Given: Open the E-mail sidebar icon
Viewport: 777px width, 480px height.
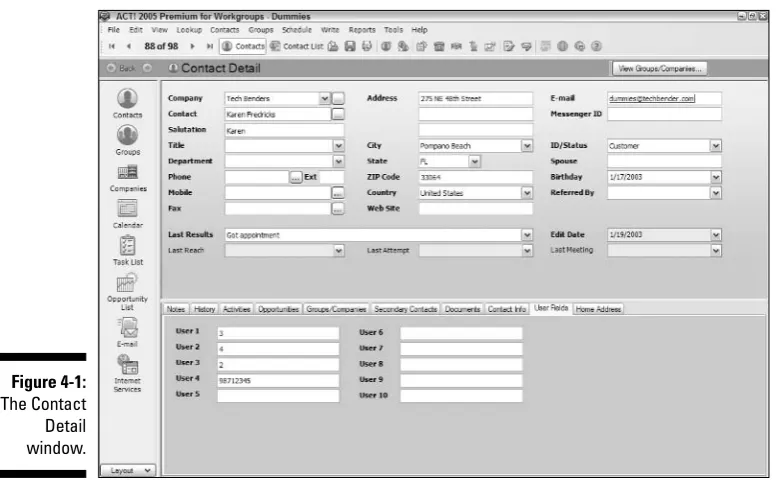Looking at the screenshot, I should [127, 332].
